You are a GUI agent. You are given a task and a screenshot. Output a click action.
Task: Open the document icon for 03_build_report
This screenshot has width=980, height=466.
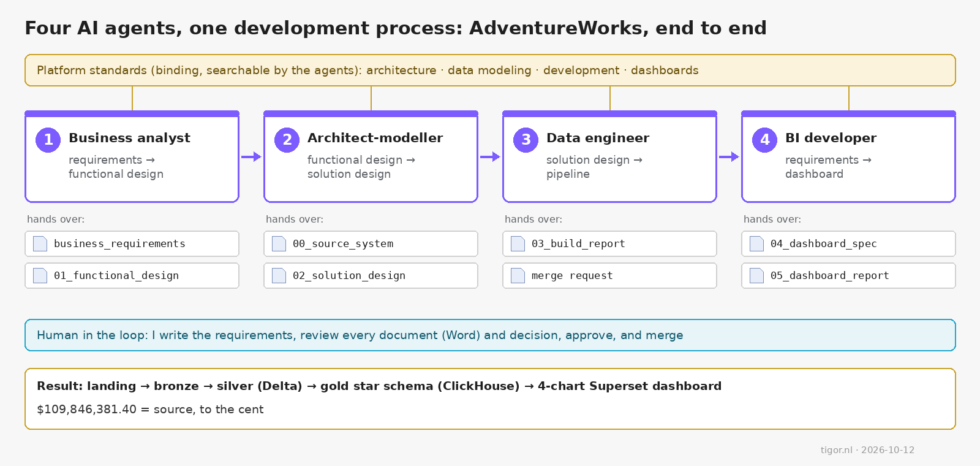tap(518, 243)
